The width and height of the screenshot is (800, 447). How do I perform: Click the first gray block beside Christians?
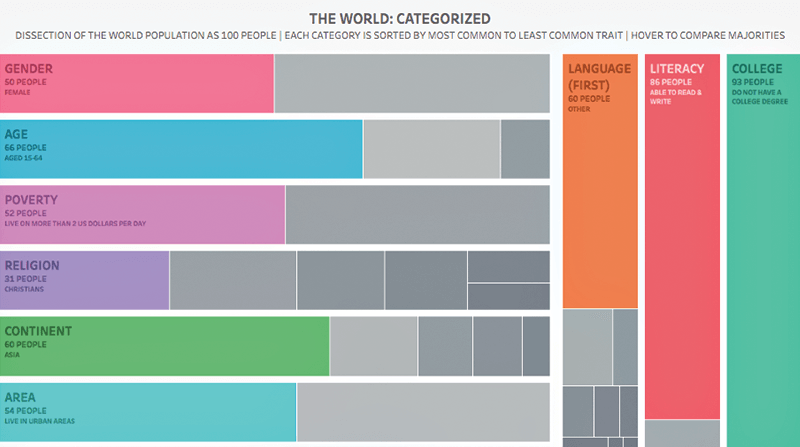(x=232, y=279)
